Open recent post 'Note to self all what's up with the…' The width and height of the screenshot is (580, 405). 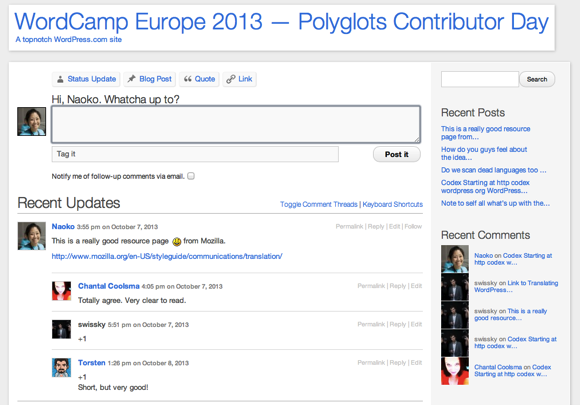(x=495, y=203)
